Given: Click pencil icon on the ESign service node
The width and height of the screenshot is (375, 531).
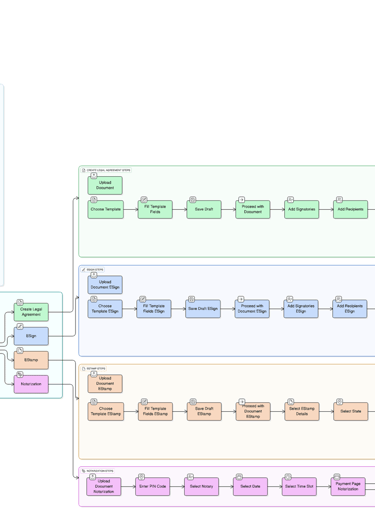Looking at the screenshot, I should click(20, 326).
